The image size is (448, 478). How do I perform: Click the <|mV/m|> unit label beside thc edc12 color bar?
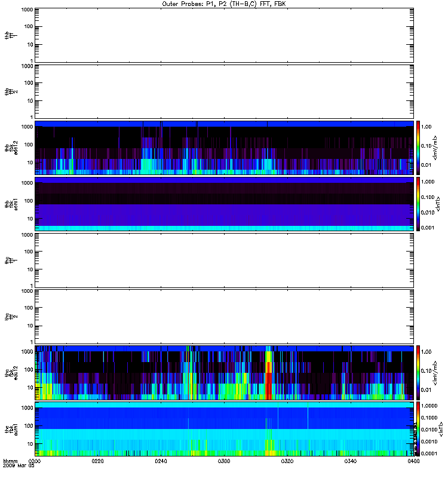pos(435,373)
